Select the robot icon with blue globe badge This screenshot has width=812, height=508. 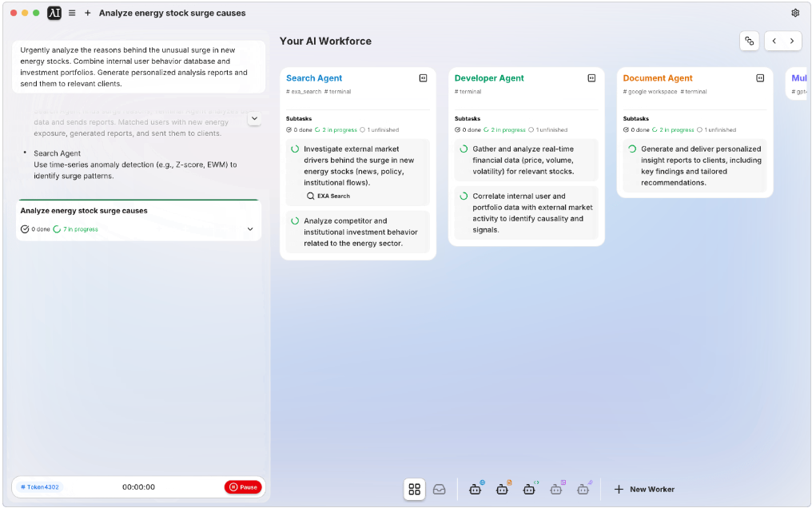click(x=476, y=488)
